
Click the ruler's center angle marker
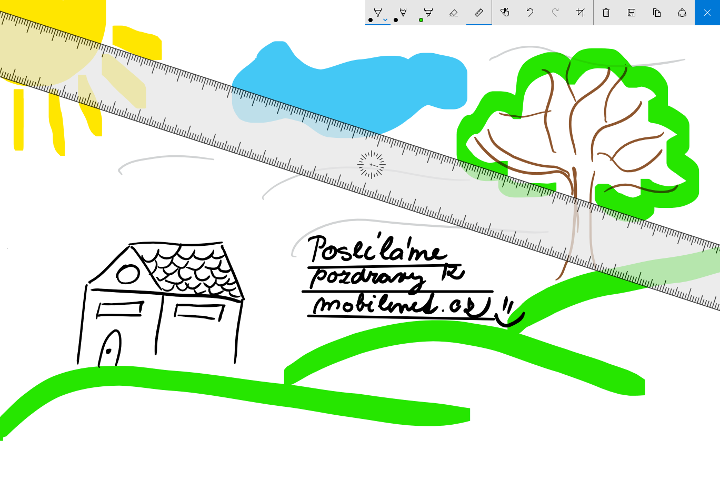pos(371,164)
